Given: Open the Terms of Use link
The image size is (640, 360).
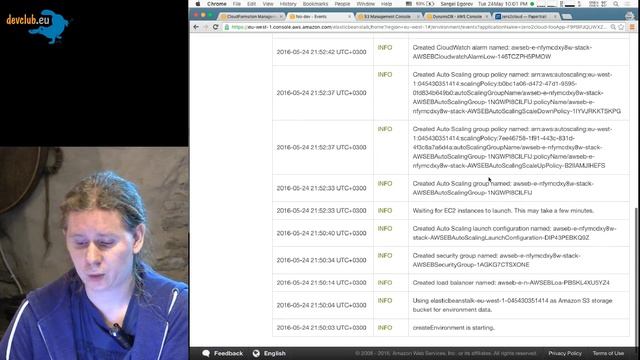Looking at the screenshot, I should tap(608, 353).
